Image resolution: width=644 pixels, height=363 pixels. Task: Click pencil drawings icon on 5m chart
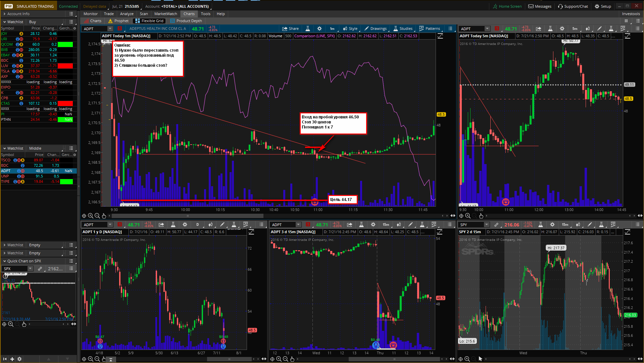click(599, 29)
